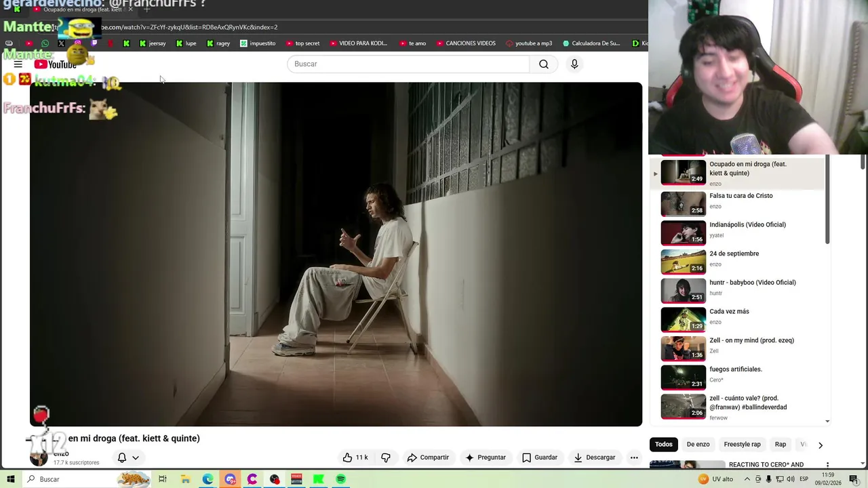Viewport: 868px width, 488px height.
Task: Open the enzo channel avatar
Action: point(39,457)
